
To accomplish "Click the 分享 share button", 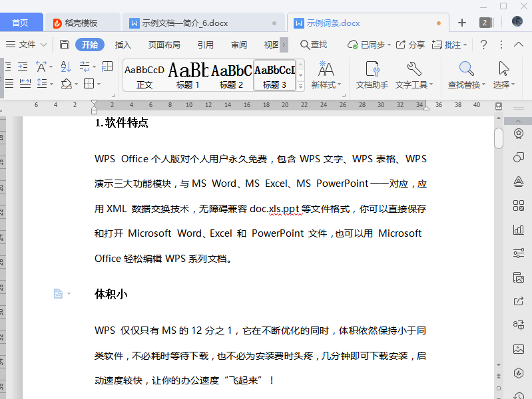I will tap(410, 45).
